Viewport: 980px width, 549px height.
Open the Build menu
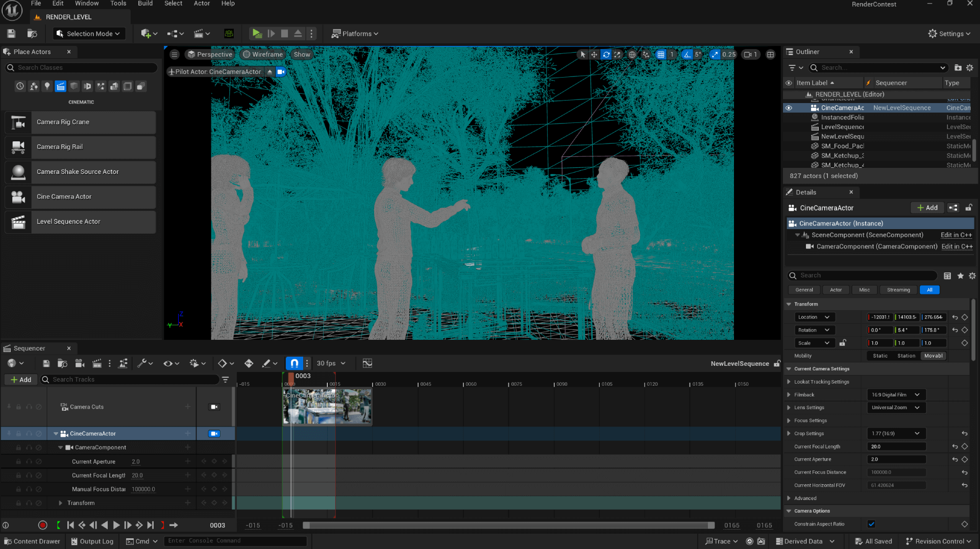click(x=145, y=4)
